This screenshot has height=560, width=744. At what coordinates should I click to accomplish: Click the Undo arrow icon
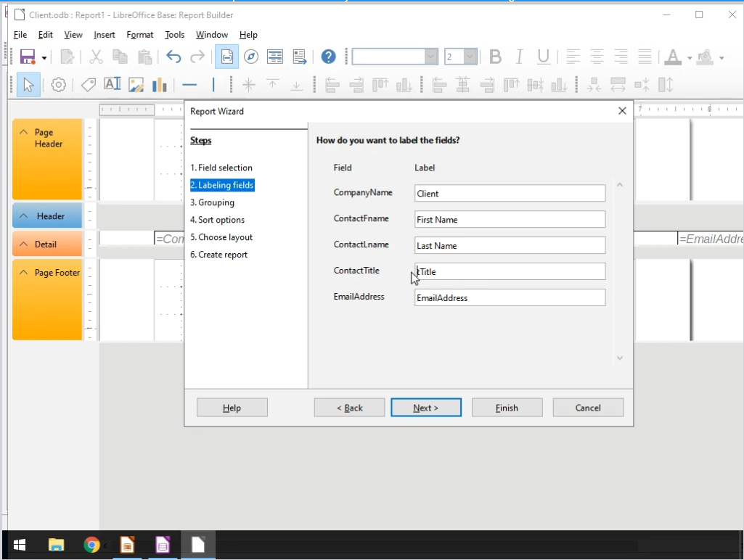point(173,57)
